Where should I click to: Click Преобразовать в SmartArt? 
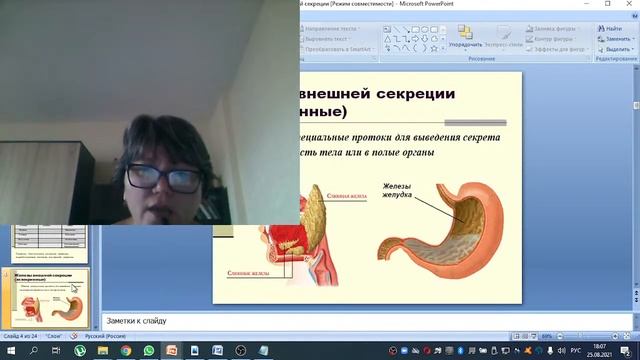click(x=338, y=49)
